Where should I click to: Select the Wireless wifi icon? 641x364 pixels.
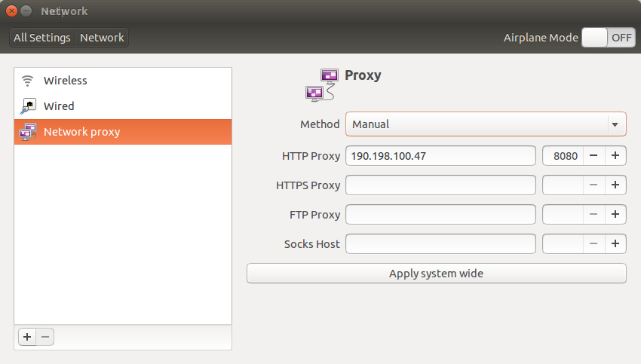[27, 81]
